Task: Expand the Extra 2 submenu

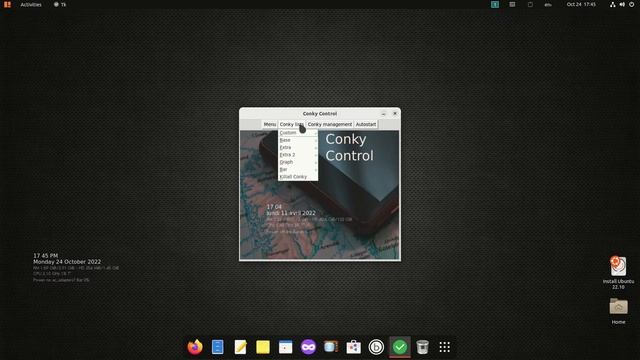Action: (298, 155)
